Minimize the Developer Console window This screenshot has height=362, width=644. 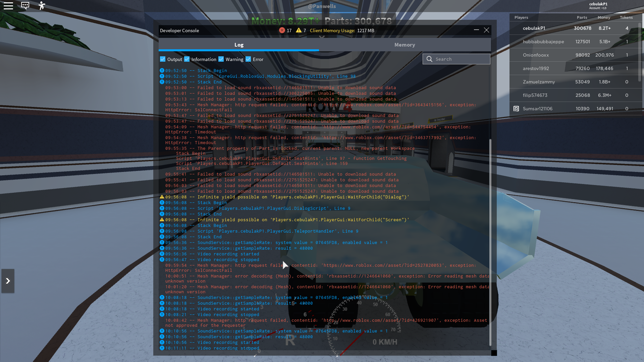(x=476, y=30)
